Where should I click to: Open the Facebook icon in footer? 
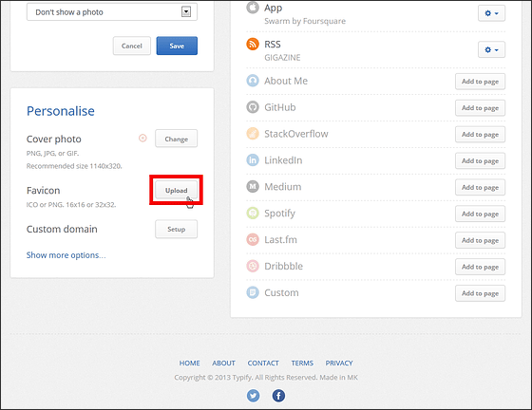(x=278, y=396)
